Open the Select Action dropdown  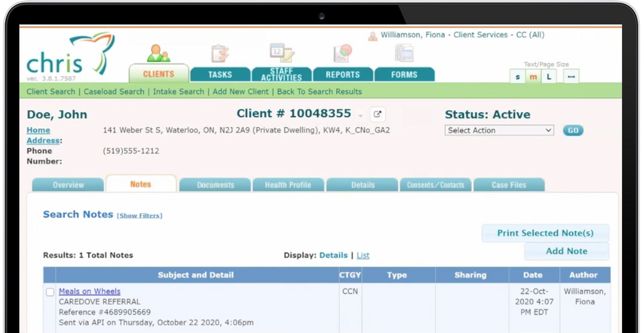click(x=499, y=130)
